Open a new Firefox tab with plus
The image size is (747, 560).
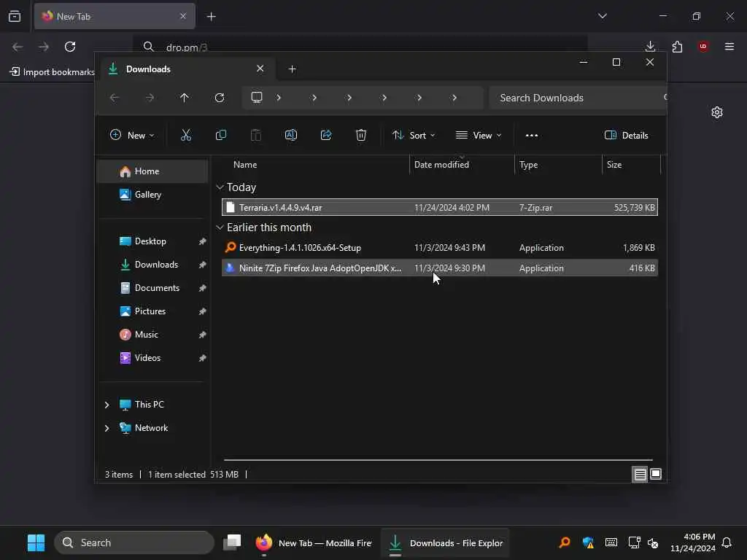pyautogui.click(x=211, y=17)
